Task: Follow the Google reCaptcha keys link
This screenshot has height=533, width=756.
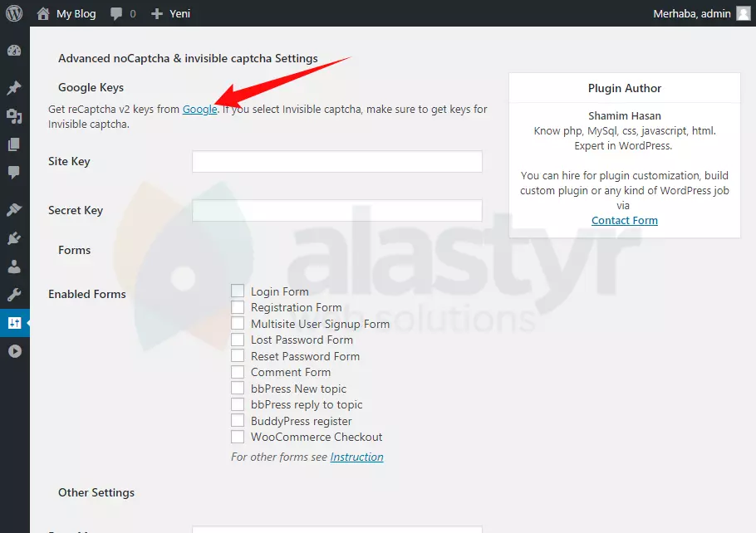Action: coord(199,109)
